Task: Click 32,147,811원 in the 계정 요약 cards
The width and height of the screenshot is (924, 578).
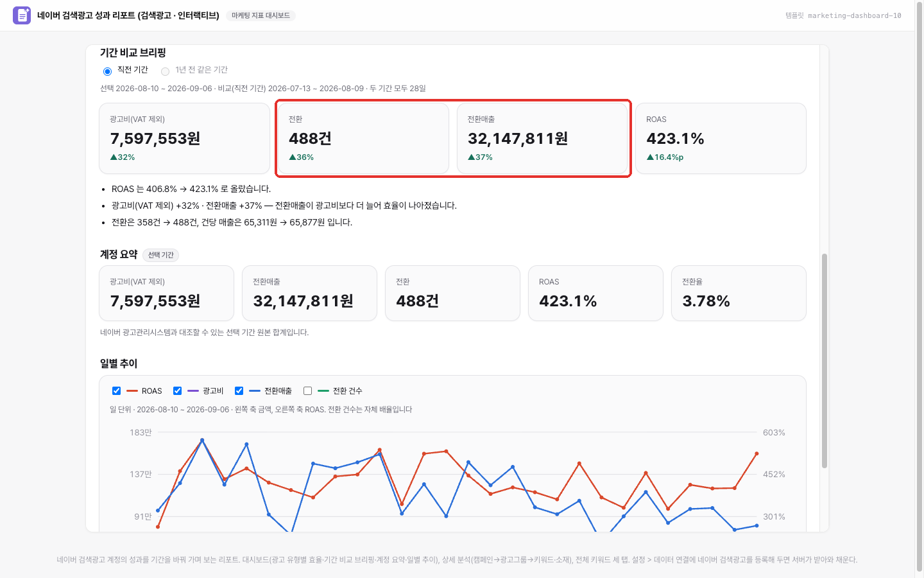Action: (x=303, y=301)
